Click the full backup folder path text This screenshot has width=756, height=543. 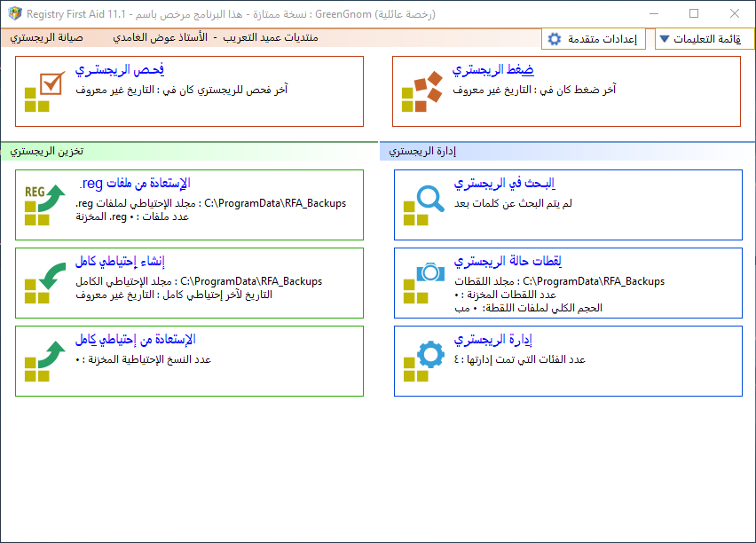(199, 281)
